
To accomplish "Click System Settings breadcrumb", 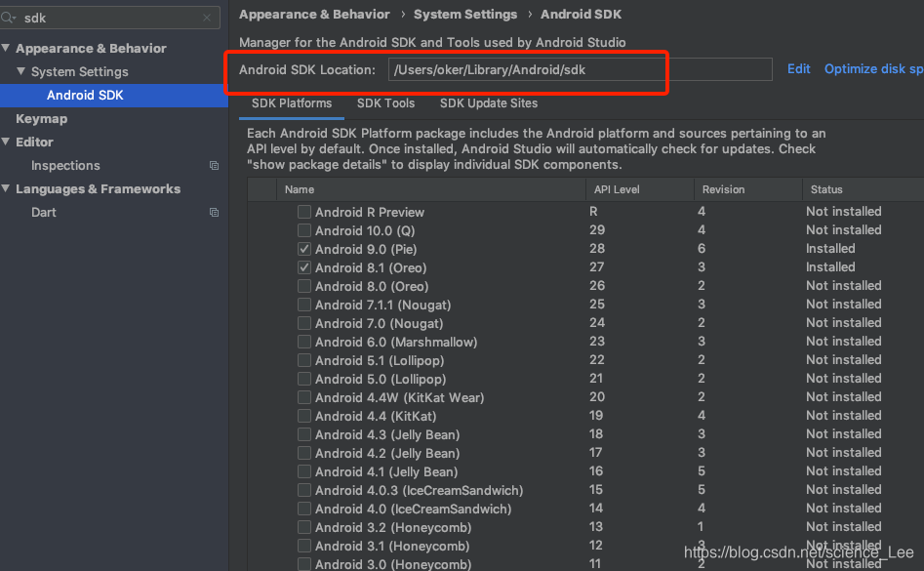I will [465, 14].
